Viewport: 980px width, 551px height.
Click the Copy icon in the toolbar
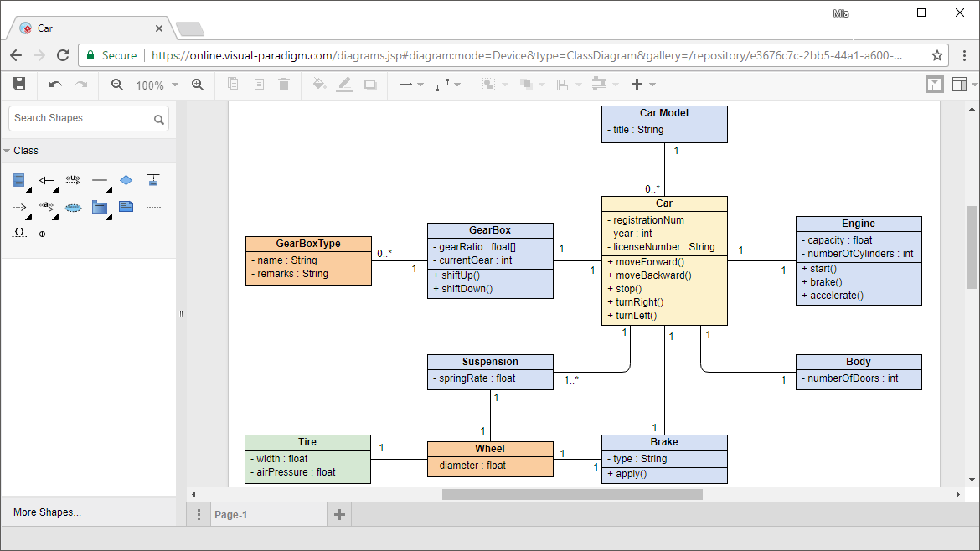233,84
